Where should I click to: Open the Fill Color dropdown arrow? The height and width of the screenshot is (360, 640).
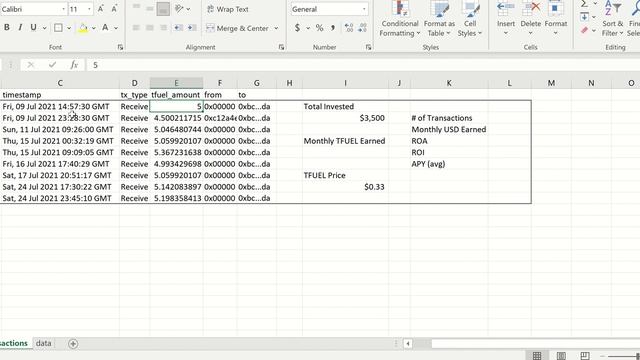coord(93,28)
